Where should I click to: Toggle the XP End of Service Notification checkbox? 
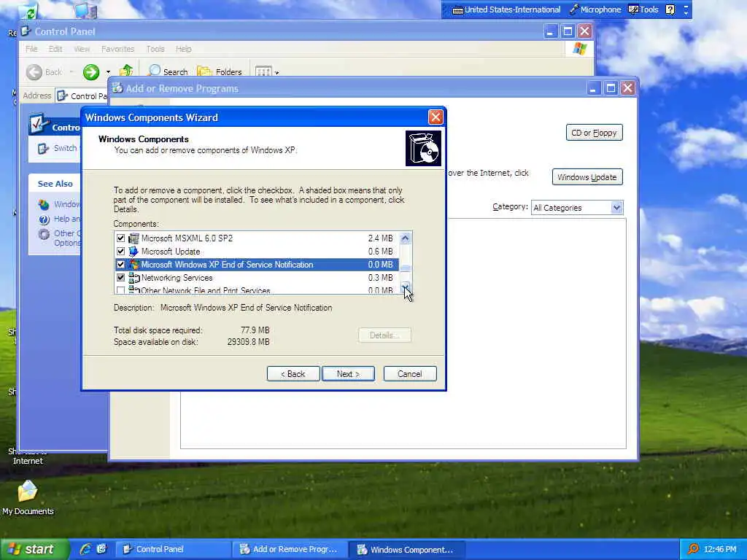[120, 264]
